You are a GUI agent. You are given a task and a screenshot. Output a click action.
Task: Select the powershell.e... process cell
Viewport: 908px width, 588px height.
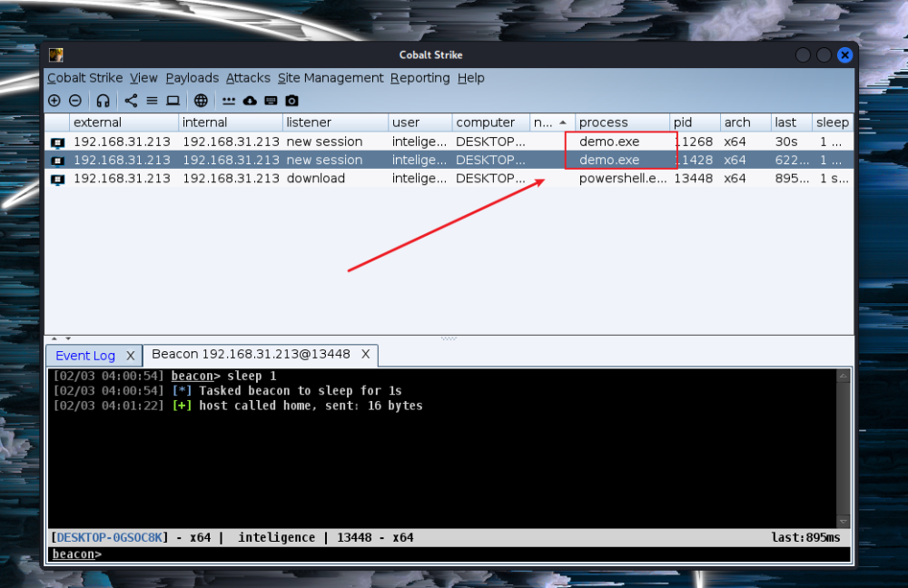coord(623,178)
